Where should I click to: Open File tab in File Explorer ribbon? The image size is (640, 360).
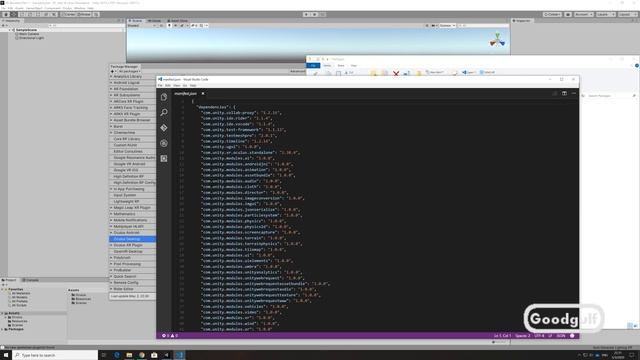pyautogui.click(x=313, y=65)
